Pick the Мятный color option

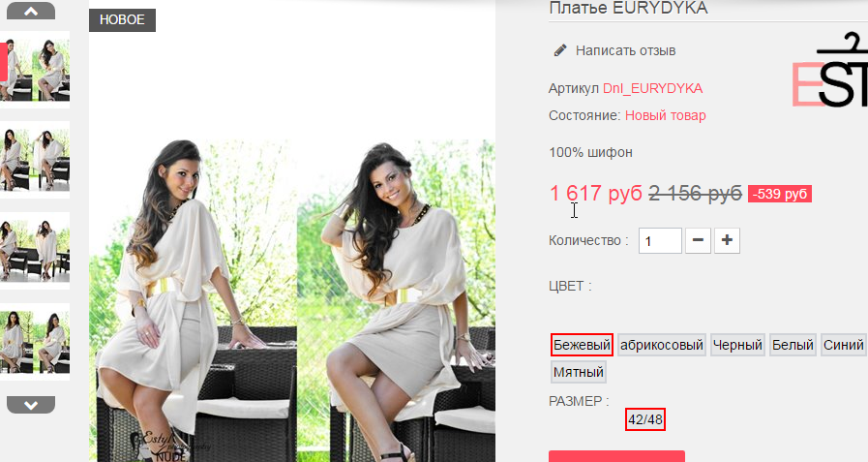579,372
